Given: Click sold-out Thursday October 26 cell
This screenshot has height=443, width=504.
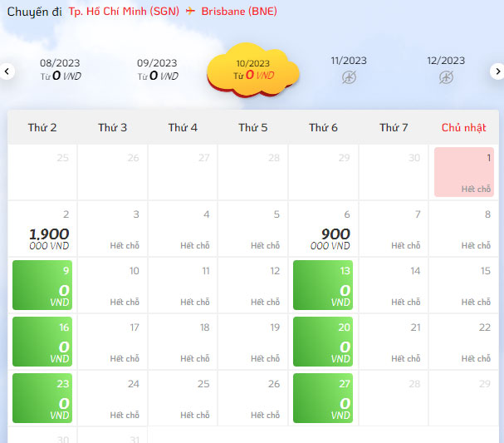Looking at the screenshot, I should tap(253, 398).
